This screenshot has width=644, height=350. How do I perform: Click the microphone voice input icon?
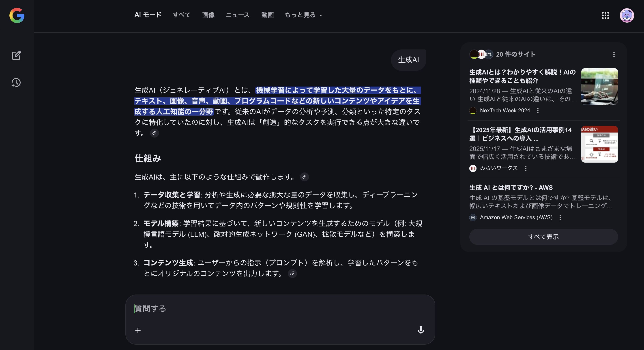[421, 330]
